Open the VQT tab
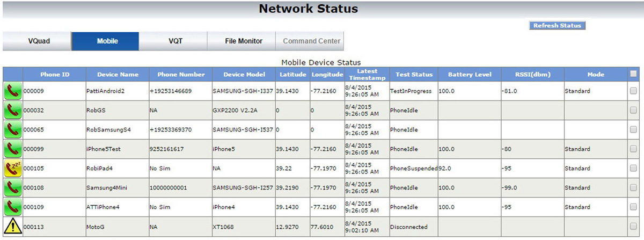 [174, 41]
